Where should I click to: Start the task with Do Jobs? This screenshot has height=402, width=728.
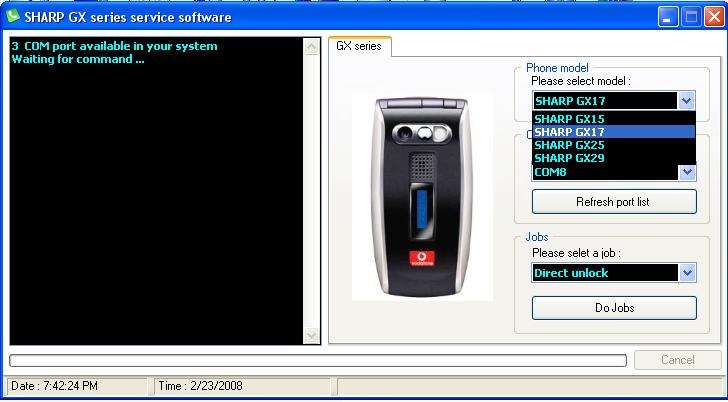point(614,308)
